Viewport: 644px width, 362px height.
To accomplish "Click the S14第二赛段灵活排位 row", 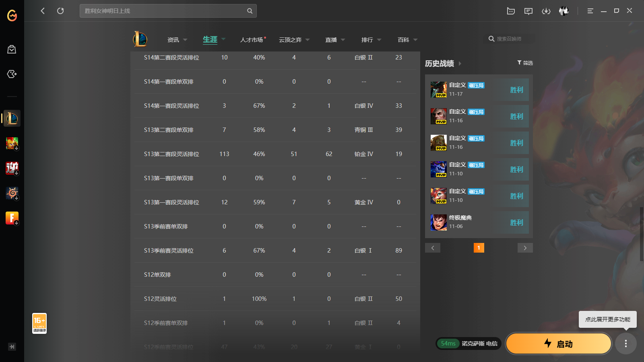I will pos(275,58).
